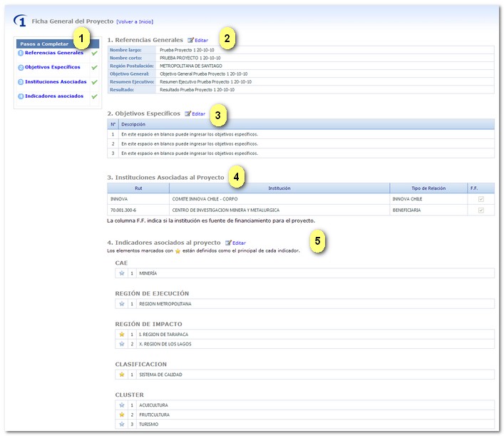Click gold star in SISTEMA DE CALIDAD row

[x=122, y=375]
